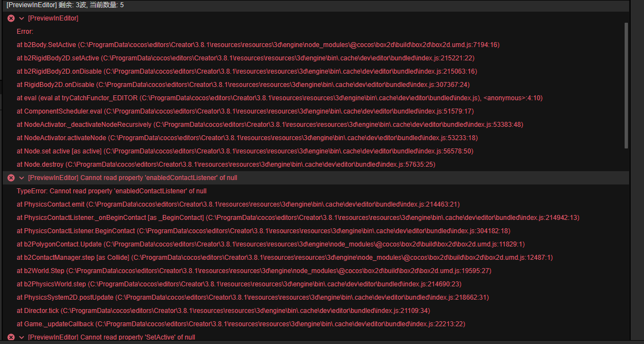
Task: Click the 'at Node.destroy' stack line
Action: coord(226,165)
